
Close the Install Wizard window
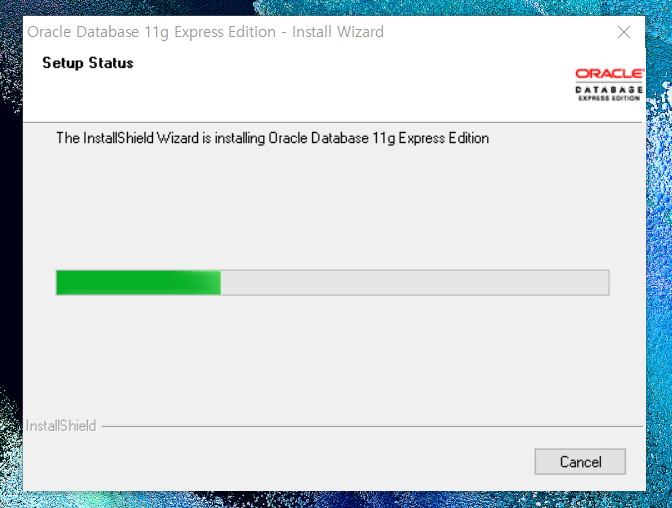(624, 32)
